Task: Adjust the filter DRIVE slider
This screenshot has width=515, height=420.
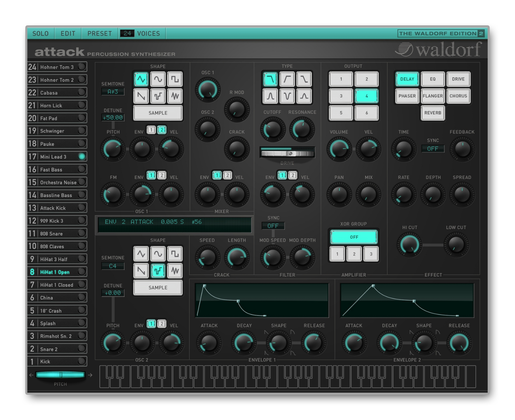Action: [287, 153]
